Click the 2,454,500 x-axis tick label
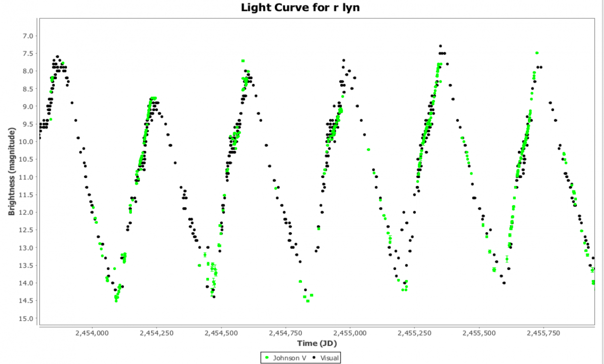604x364 pixels. pos(221,333)
